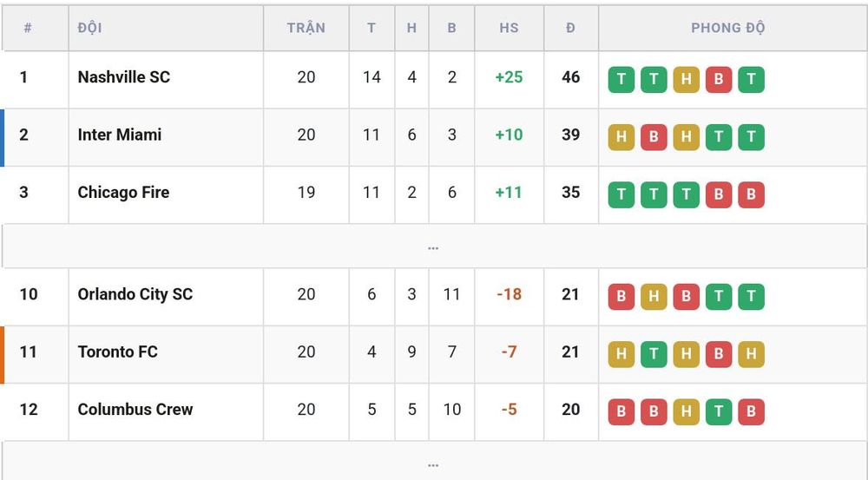Open the Nashville SC team link
Screen dimensions: 868x480
[x=124, y=77]
